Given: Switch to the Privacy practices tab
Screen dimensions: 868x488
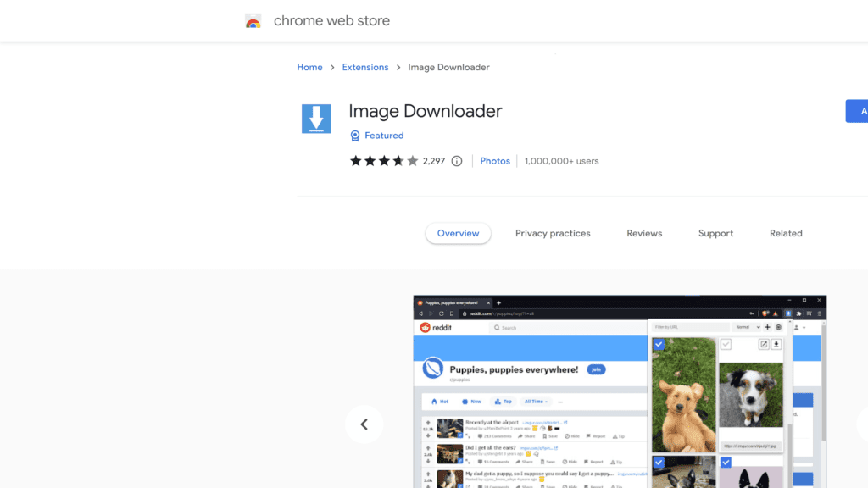Looking at the screenshot, I should coord(553,234).
